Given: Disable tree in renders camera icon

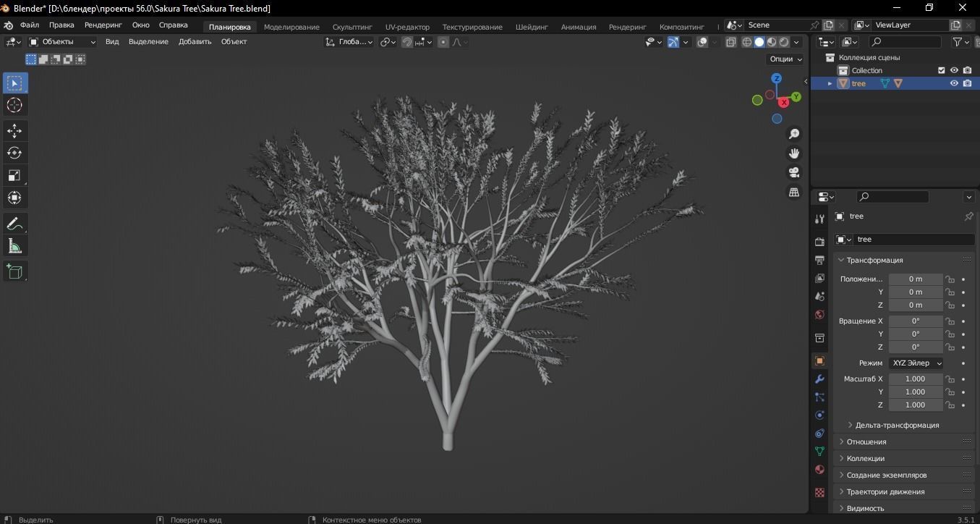Looking at the screenshot, I should 967,83.
